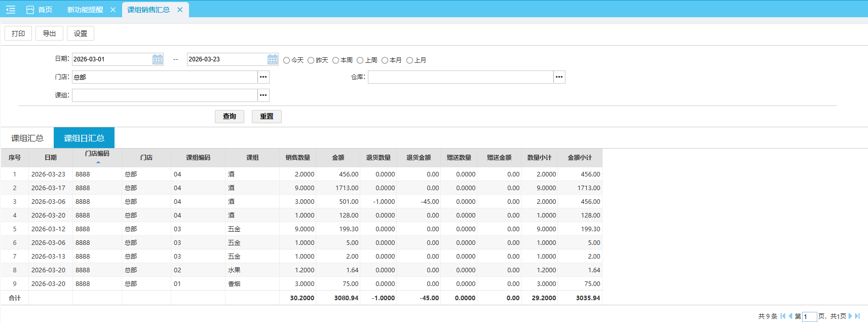The width and height of the screenshot is (868, 322).
Task: Click the page number input box
Action: (809, 316)
